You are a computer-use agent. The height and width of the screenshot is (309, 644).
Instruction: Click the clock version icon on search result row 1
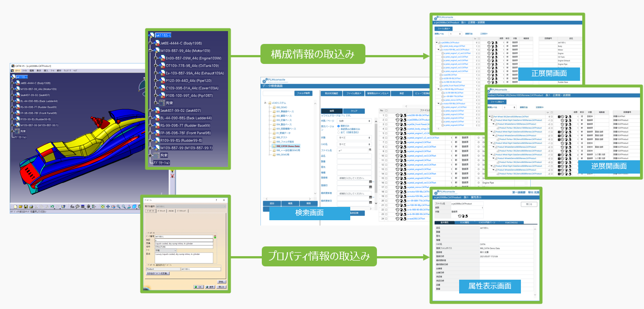click(x=397, y=115)
